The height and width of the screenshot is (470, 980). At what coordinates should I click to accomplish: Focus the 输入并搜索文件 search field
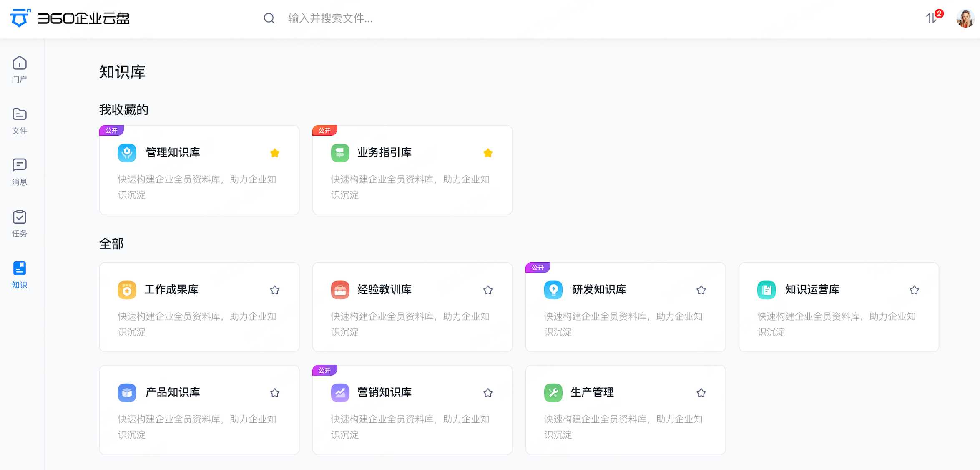click(x=330, y=18)
